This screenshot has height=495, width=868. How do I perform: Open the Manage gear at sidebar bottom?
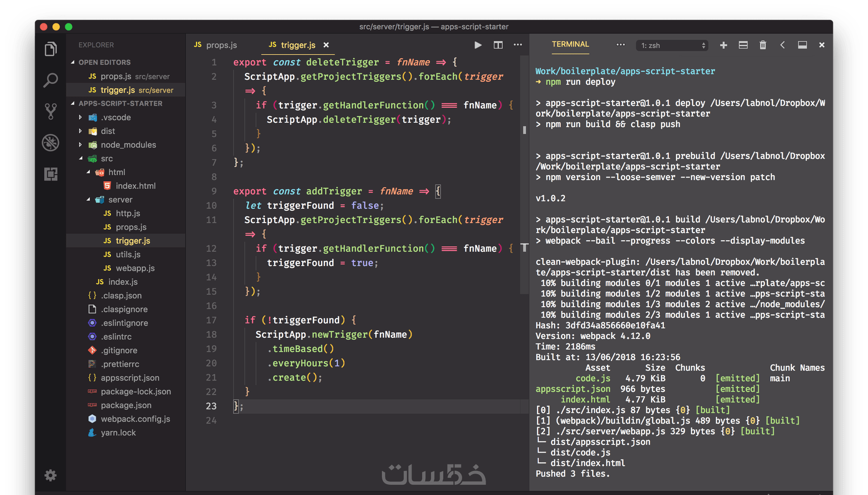[51, 476]
